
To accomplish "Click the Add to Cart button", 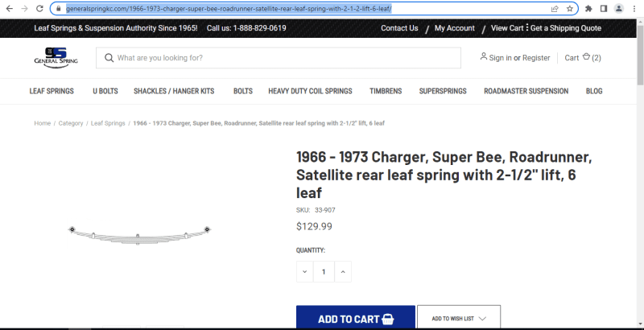I will pos(356,319).
